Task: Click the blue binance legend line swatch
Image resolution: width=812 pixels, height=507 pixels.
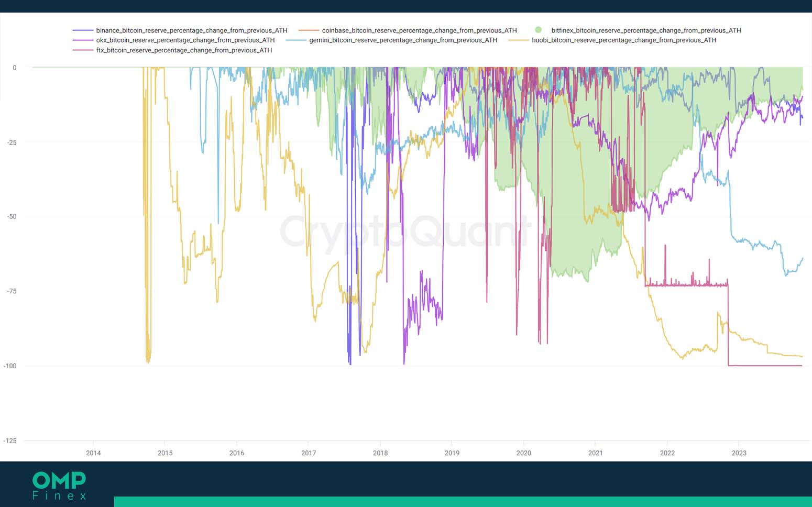Action: click(x=83, y=30)
